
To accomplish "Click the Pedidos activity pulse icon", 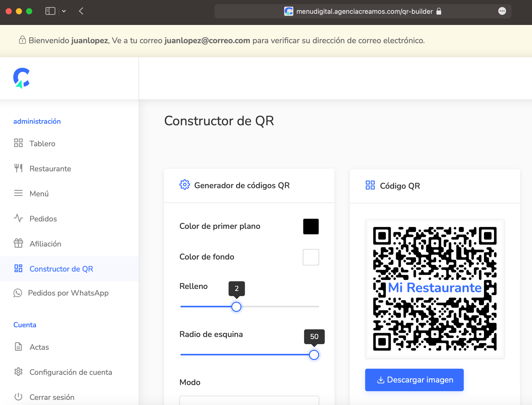I will (18, 218).
